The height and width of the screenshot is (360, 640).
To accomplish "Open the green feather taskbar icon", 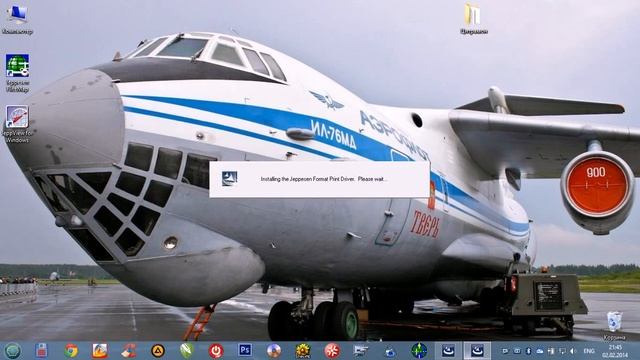I will pyautogui.click(x=187, y=351).
